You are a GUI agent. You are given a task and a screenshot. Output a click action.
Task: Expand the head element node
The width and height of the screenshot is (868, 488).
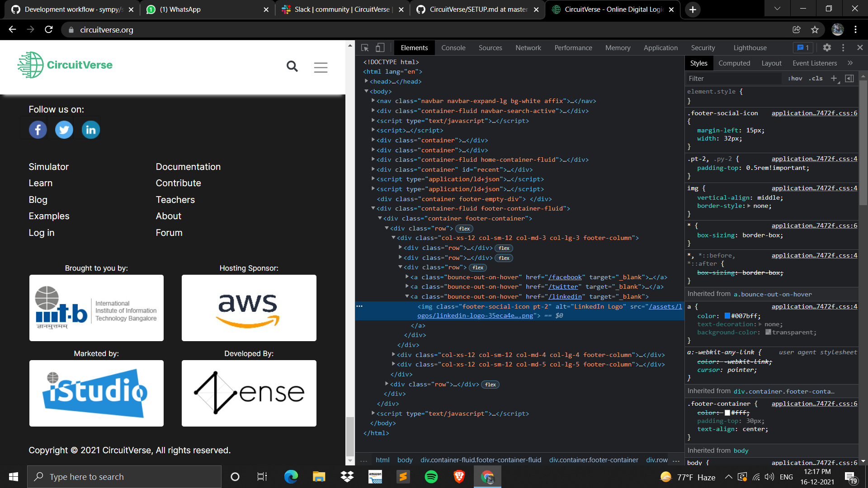coord(367,81)
